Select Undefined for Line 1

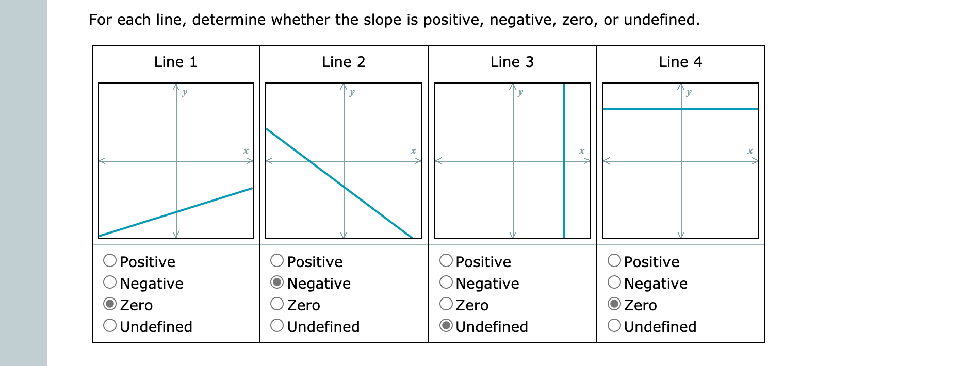coord(110,326)
